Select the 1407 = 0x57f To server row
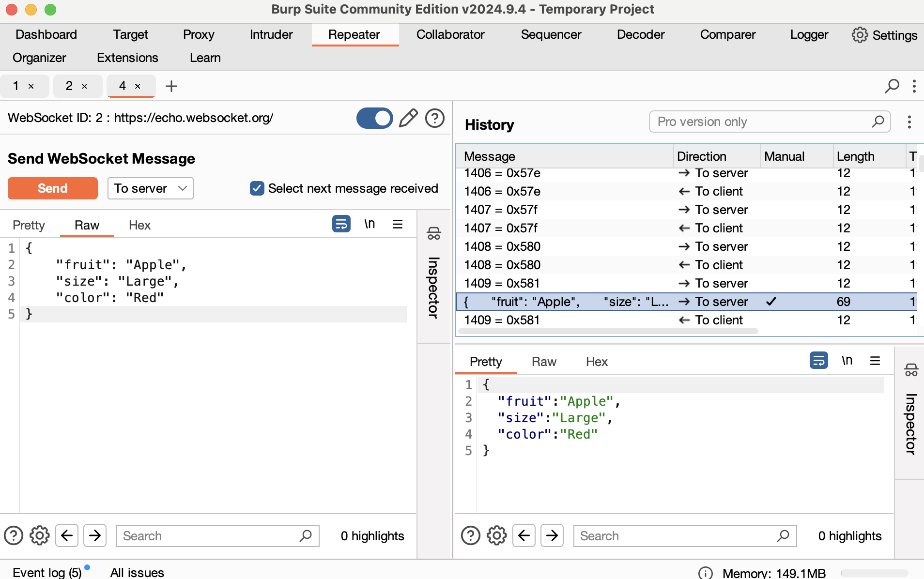The height and width of the screenshot is (579, 924). [x=686, y=210]
